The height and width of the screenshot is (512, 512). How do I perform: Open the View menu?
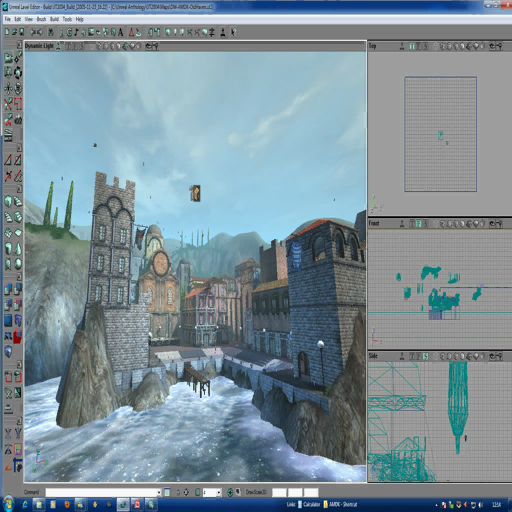29,19
